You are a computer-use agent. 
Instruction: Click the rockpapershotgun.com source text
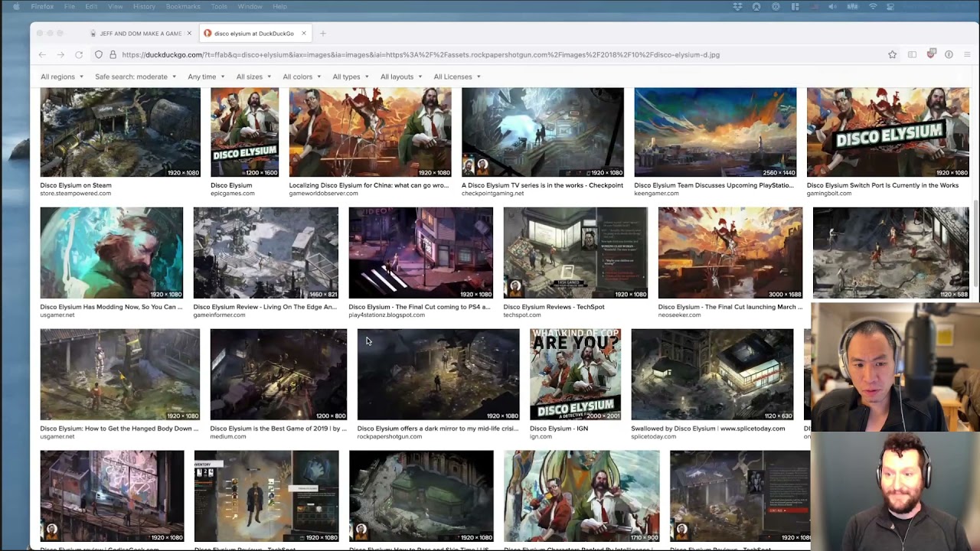point(390,437)
